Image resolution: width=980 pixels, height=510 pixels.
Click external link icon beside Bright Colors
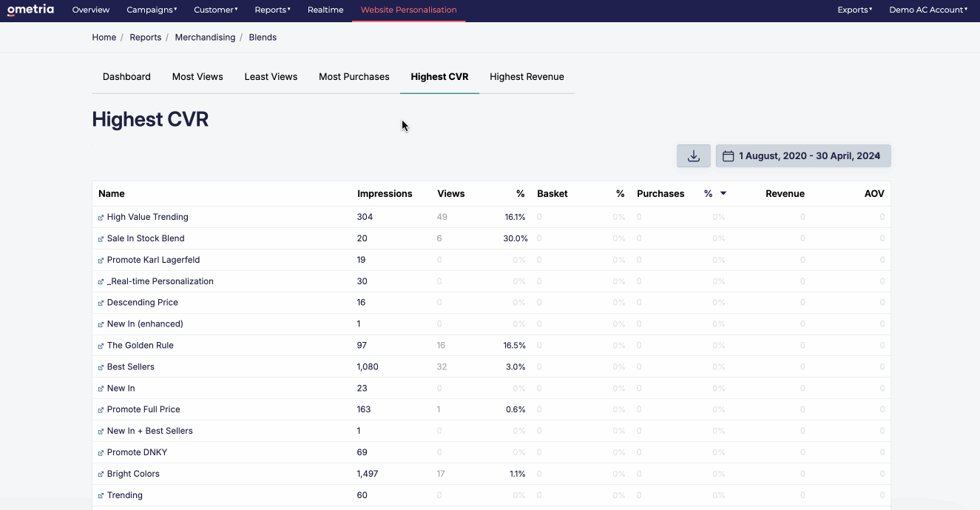coord(101,474)
